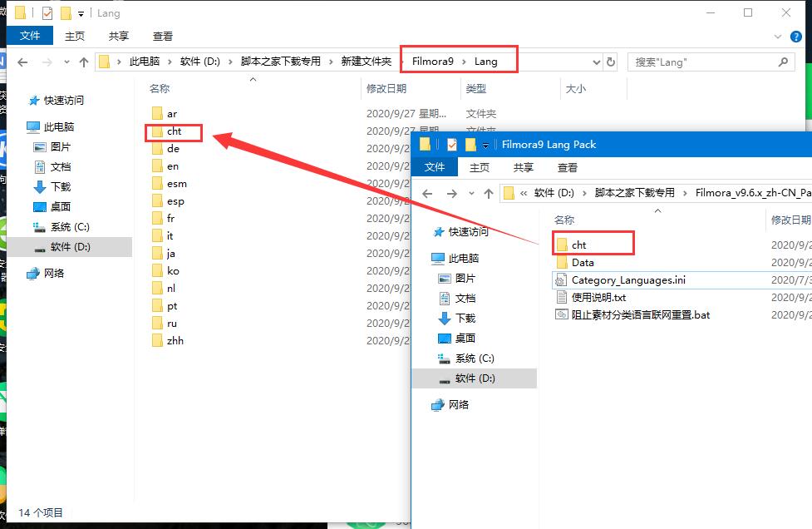Sort by 大小 column in the Lang window
Viewport: 812px width, 529px height.
pos(576,89)
